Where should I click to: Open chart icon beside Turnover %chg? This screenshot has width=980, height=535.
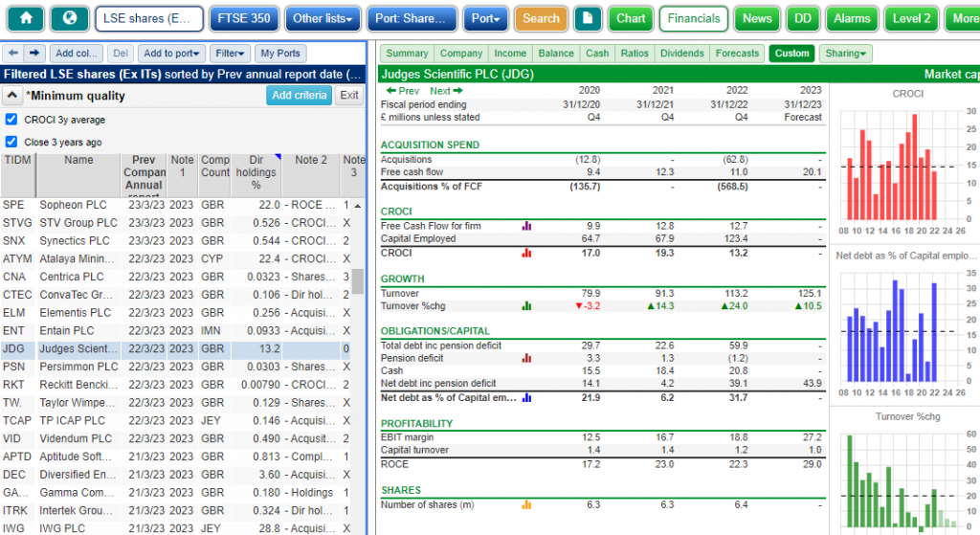point(526,306)
